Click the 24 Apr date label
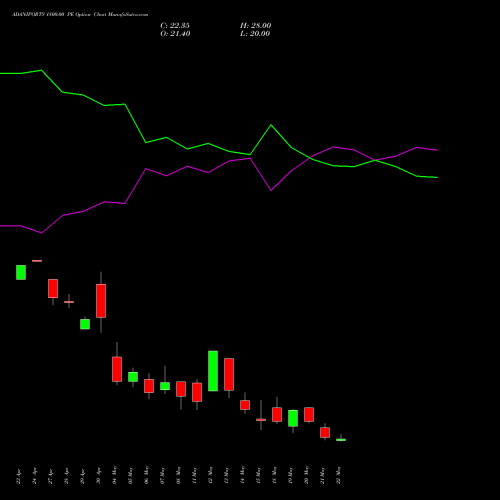 coord(35,476)
